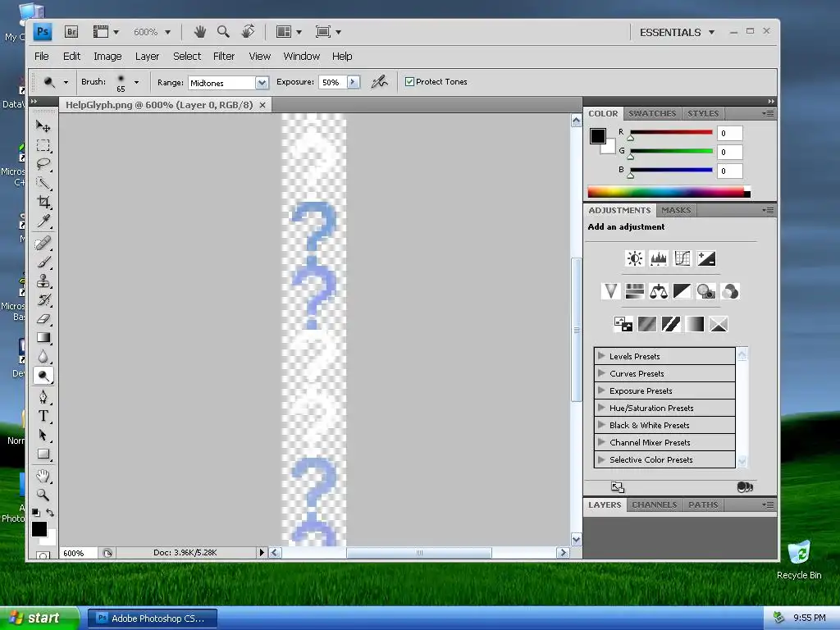Select the Lasso tool
The height and width of the screenshot is (630, 840).
tap(43, 164)
